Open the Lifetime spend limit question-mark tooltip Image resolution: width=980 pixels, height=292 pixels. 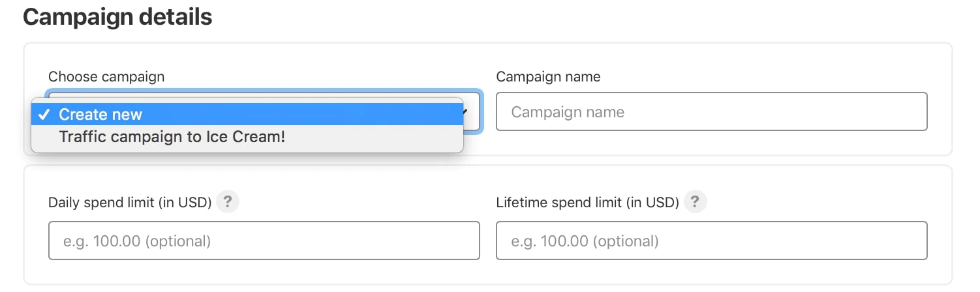(695, 202)
